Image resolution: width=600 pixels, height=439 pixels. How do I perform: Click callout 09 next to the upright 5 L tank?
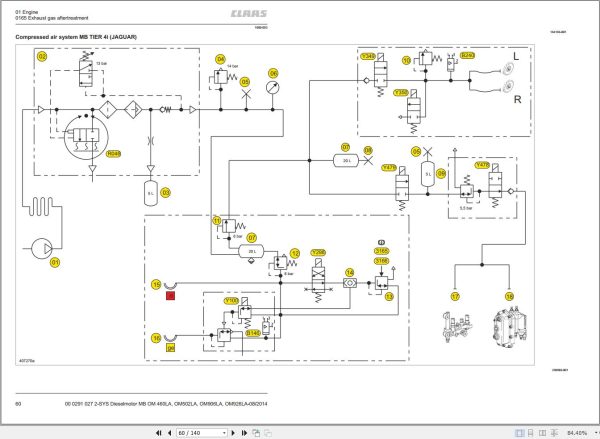(x=441, y=174)
